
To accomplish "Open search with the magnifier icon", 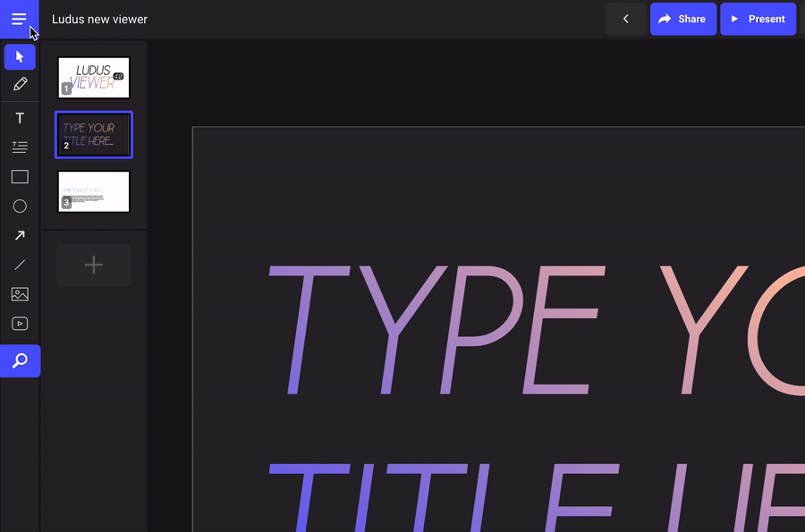I will click(20, 361).
